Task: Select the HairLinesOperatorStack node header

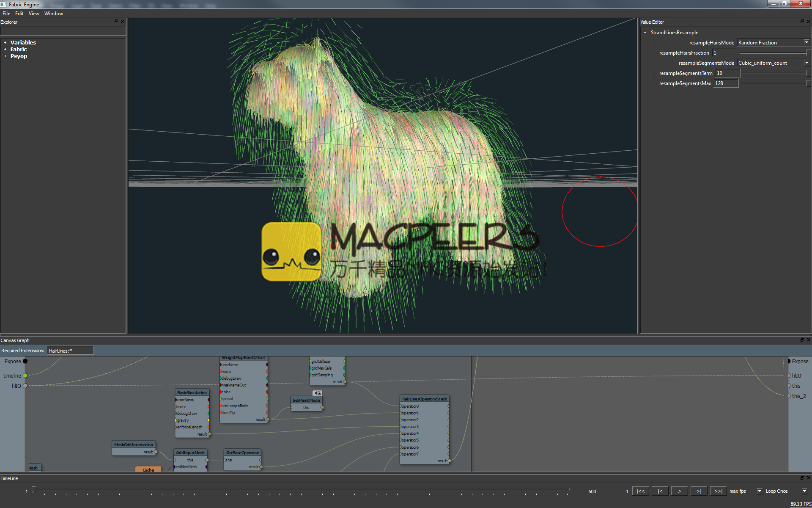Action: coord(424,399)
